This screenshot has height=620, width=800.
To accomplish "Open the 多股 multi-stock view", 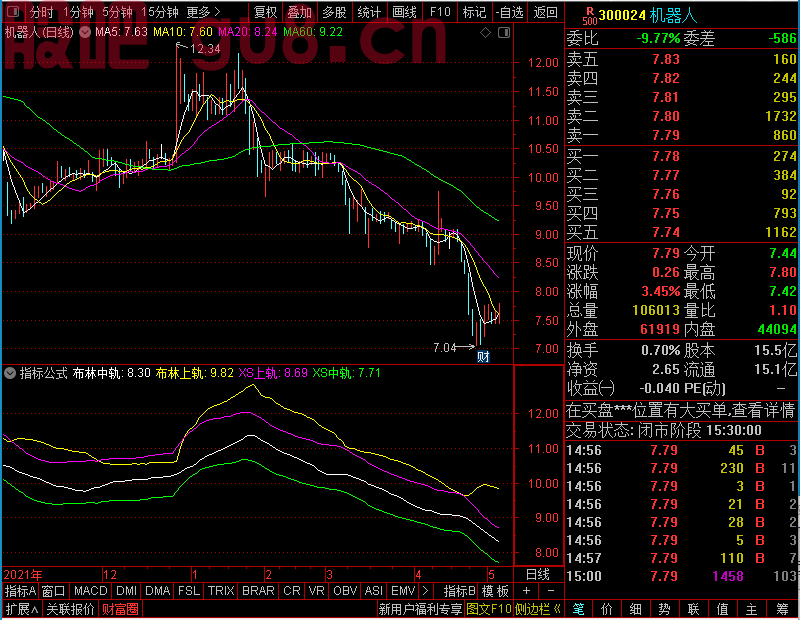I will pyautogui.click(x=334, y=11).
